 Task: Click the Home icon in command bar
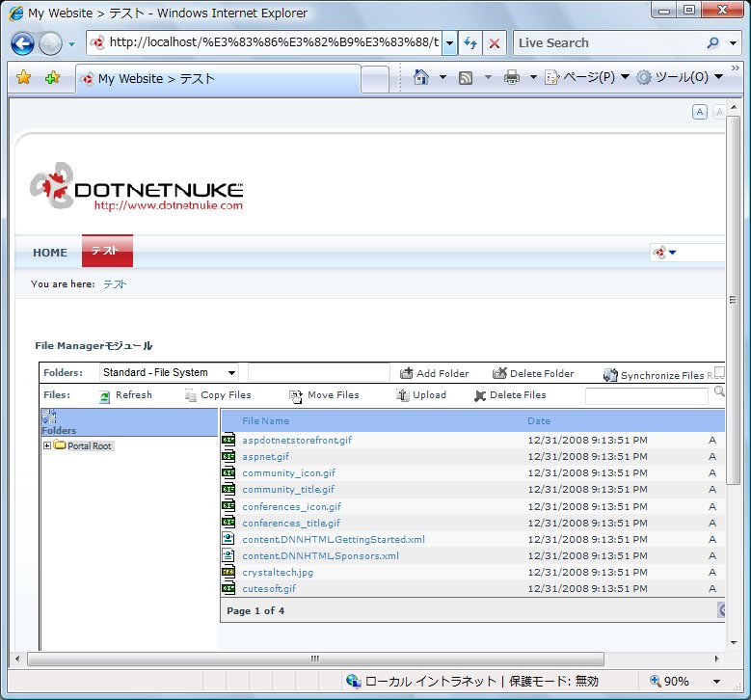pos(421,77)
